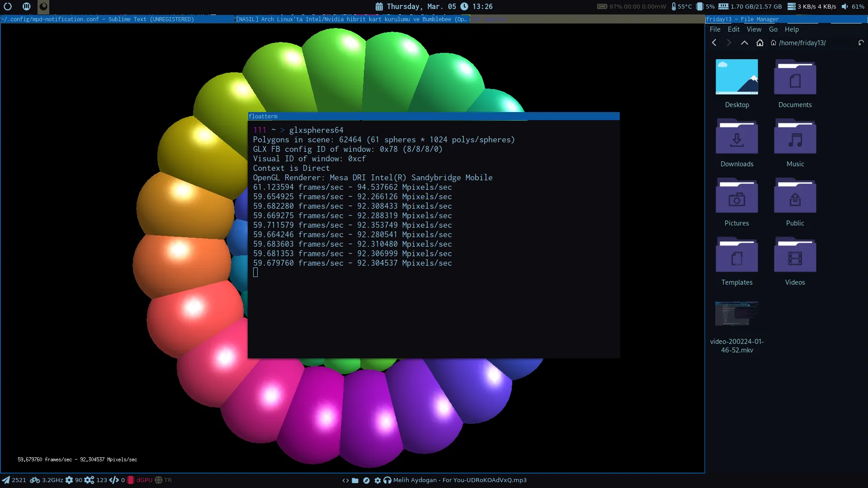Click the single gear icon showing 90

click(x=69, y=480)
